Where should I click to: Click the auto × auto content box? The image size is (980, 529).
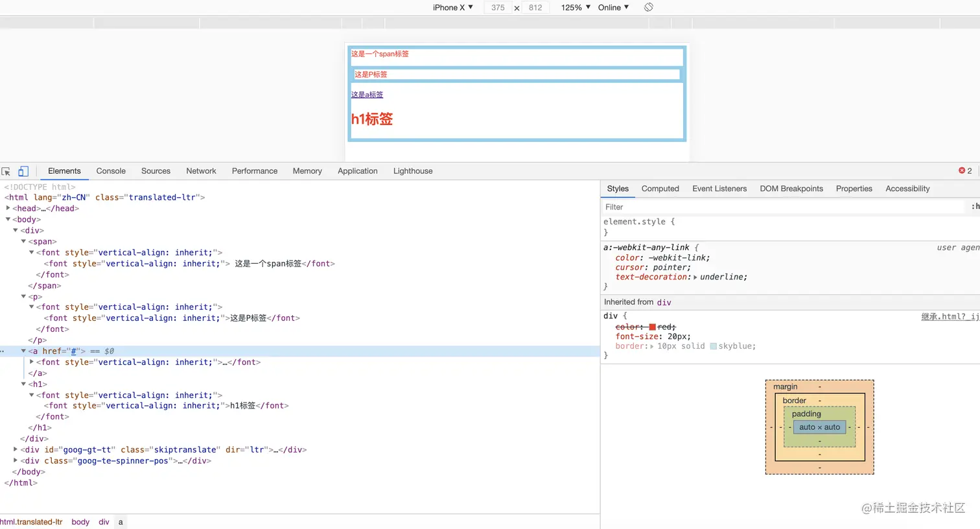819,427
